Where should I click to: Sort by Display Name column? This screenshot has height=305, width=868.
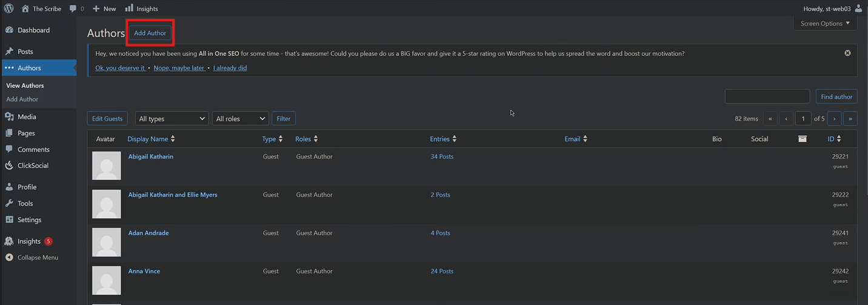click(x=151, y=139)
